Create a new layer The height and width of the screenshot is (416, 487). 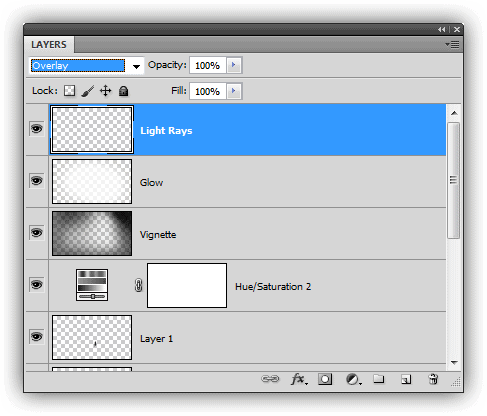(x=406, y=379)
